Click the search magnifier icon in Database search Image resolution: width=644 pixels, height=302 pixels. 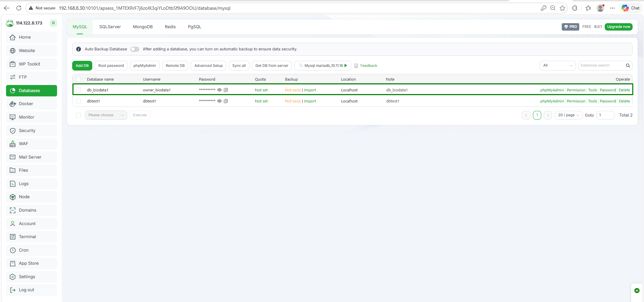(628, 66)
